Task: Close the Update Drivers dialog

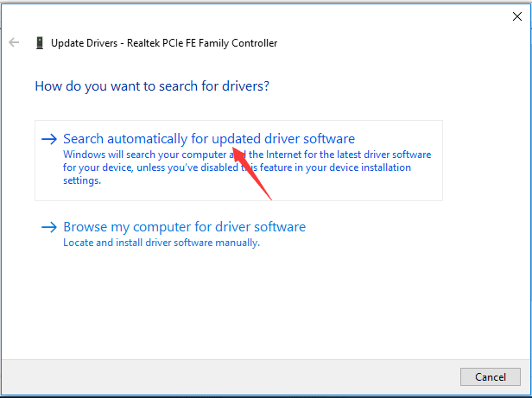Action: tap(517, 16)
